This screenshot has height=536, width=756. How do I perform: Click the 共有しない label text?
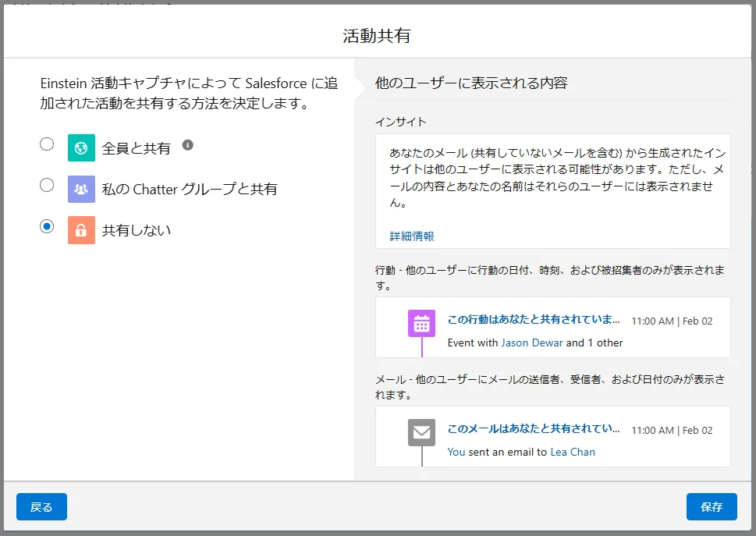click(137, 230)
